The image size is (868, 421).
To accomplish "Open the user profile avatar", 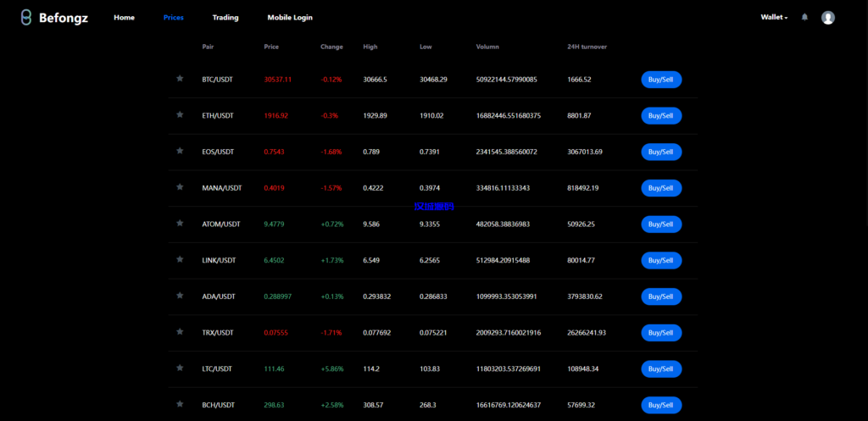I will (828, 18).
